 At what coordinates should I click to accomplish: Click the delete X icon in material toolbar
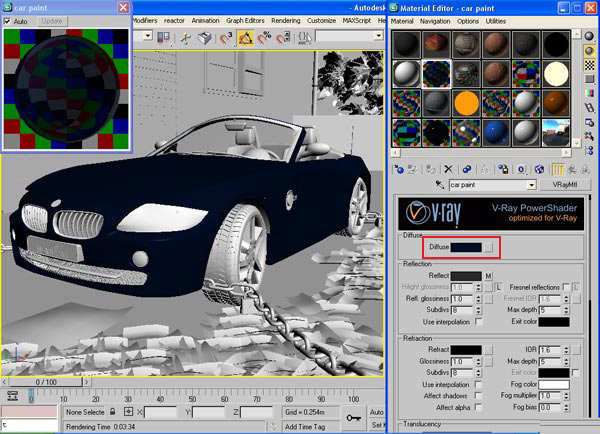448,169
